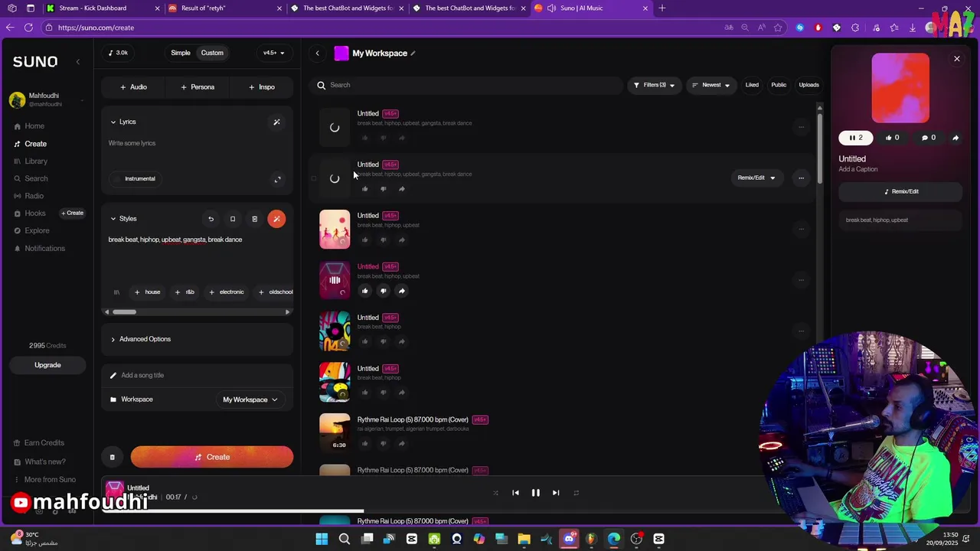Add the electronic style tag
Screen dimensions: 980x551
226,292
